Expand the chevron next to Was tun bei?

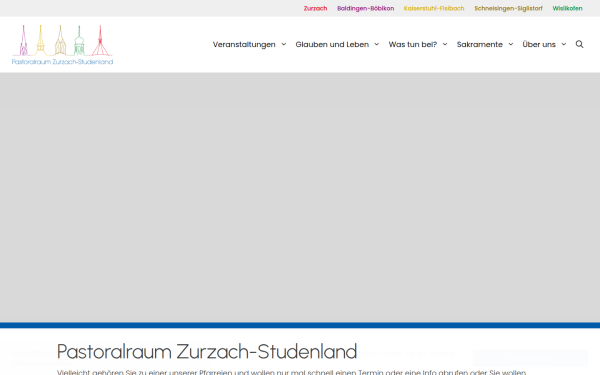coord(445,44)
